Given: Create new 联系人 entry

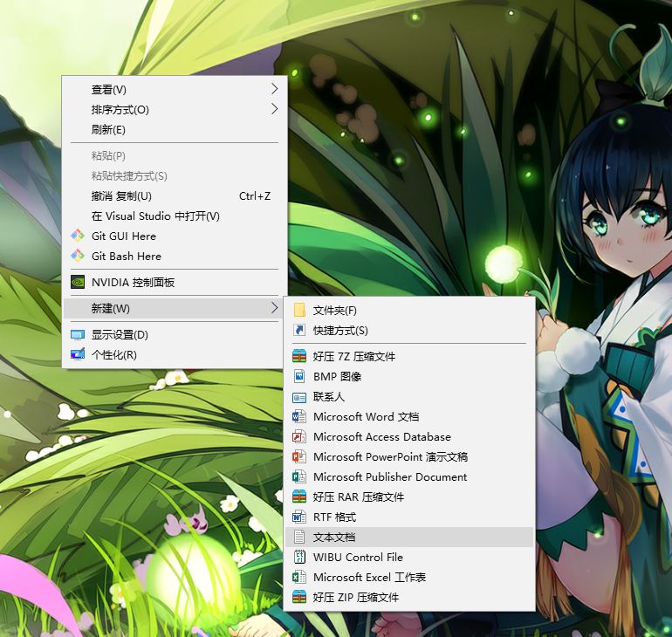Looking at the screenshot, I should click(409, 397).
